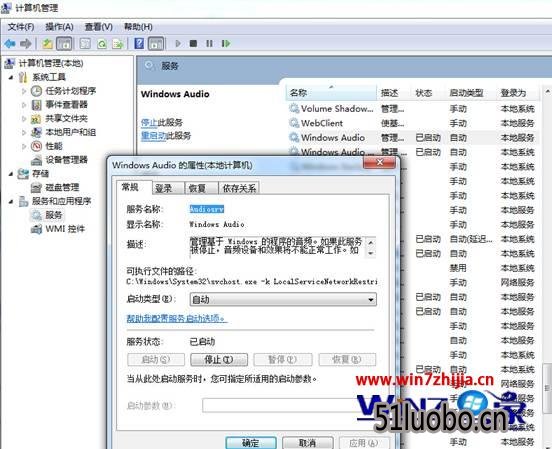Open the 操作(A) menu

[59, 27]
